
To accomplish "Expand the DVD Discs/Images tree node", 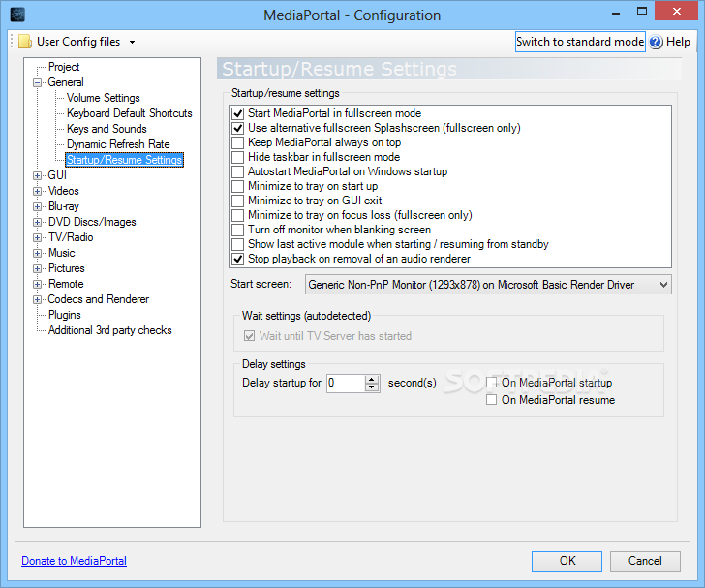I will (38, 222).
